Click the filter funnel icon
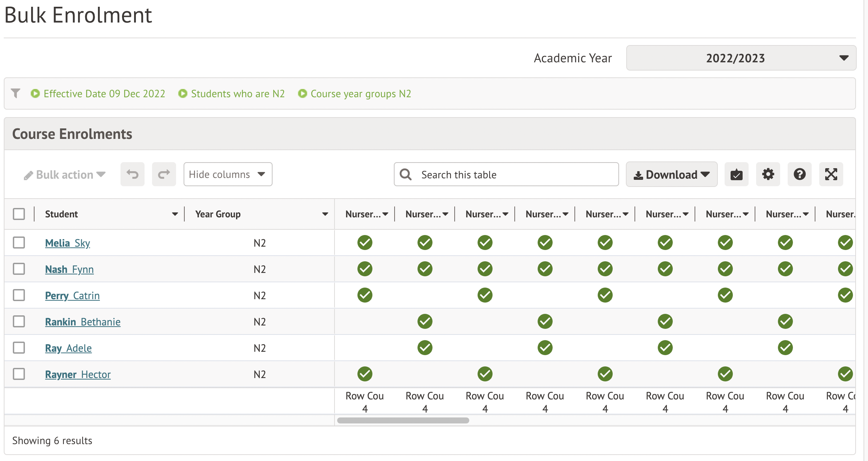Viewport: 868px width, 461px height. pyautogui.click(x=15, y=93)
